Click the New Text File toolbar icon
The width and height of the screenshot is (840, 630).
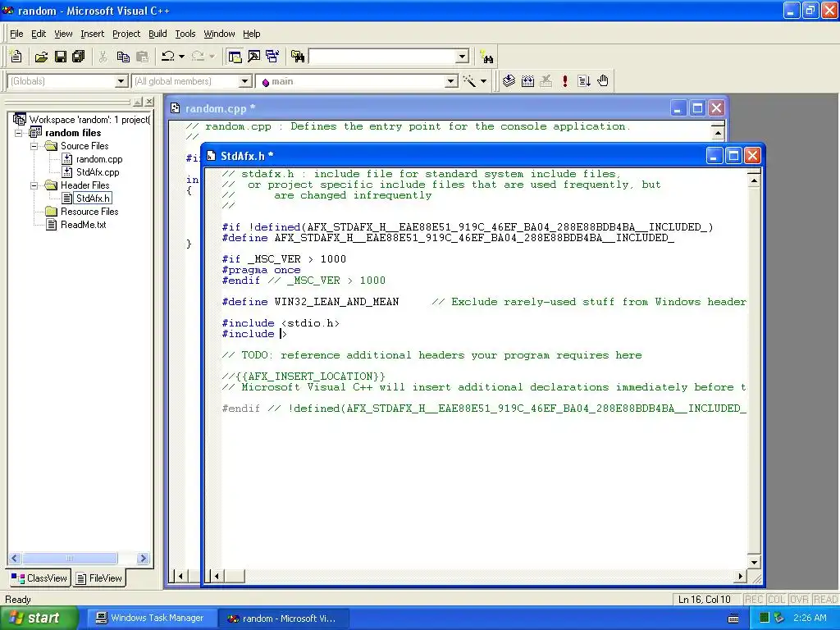[16, 57]
